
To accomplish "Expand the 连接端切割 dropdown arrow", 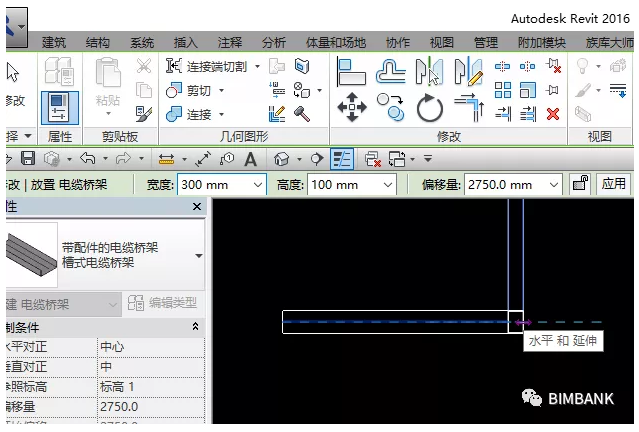I will tap(258, 66).
